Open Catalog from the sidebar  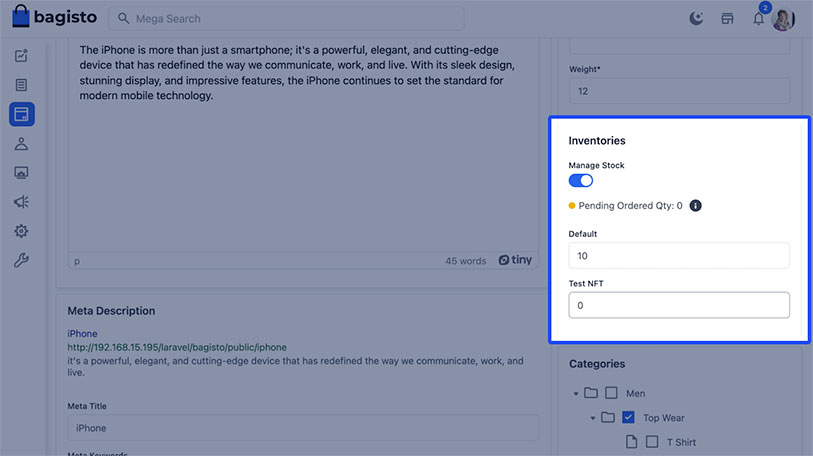click(x=22, y=114)
